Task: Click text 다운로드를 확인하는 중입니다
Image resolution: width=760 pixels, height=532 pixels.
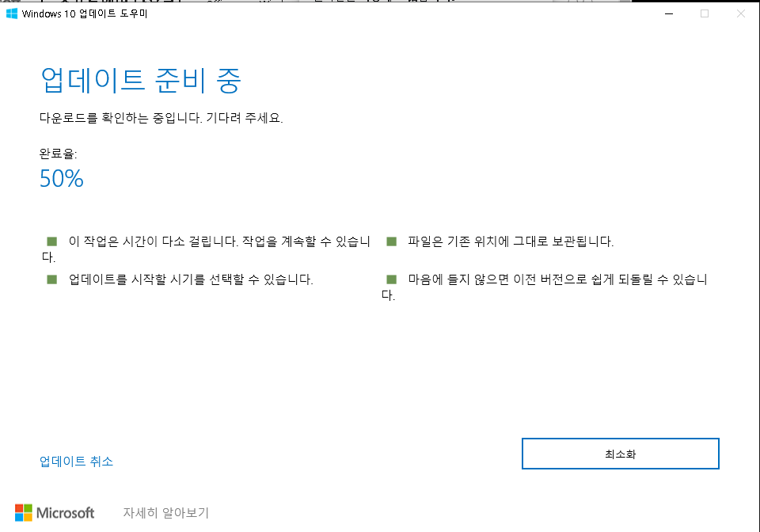Action: pos(120,118)
